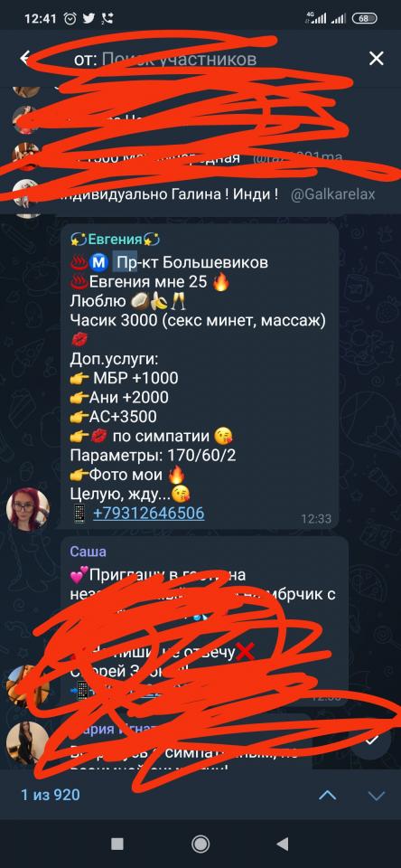401x868 pixels.
Task: Tap the avatar next to Саша's message
Action: [x=26, y=686]
